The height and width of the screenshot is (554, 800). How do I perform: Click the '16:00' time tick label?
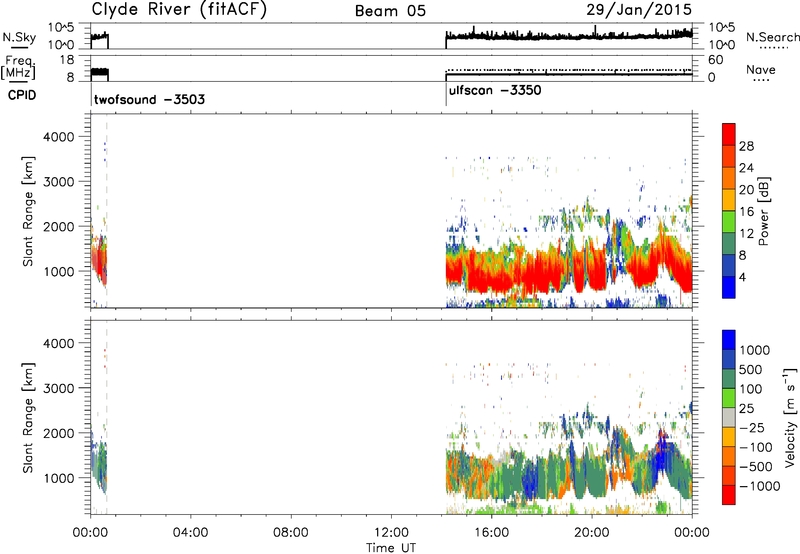pos(491,533)
